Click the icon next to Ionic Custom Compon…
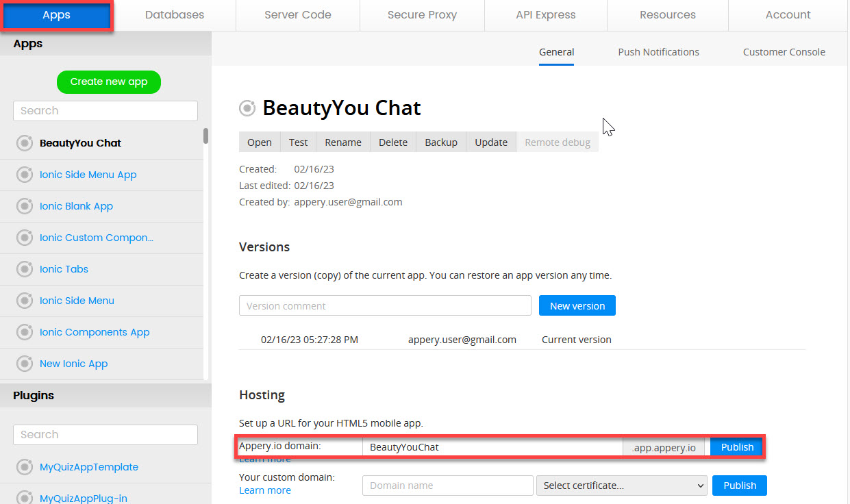The image size is (850, 504). pyautogui.click(x=25, y=238)
